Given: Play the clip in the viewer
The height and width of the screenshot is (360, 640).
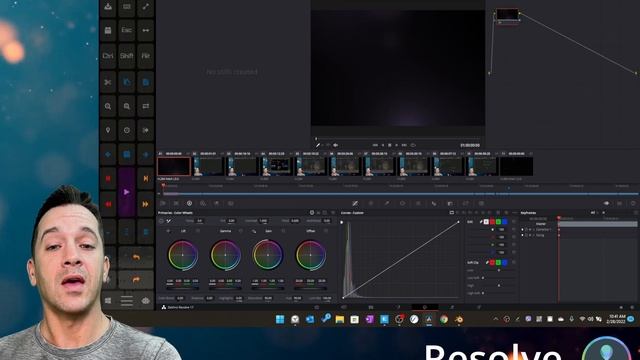Looking at the screenshot, I should (396, 145).
